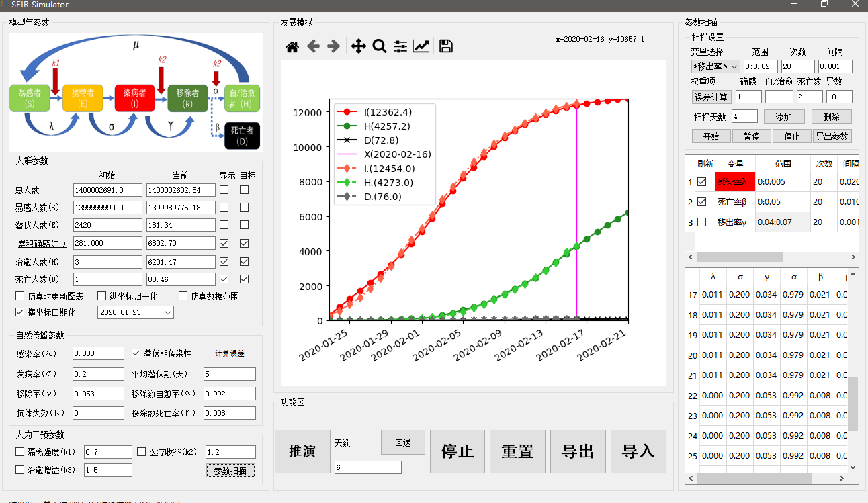The height and width of the screenshot is (503, 868).
Task: Click the back arrow in plot toolbar
Action: point(313,46)
